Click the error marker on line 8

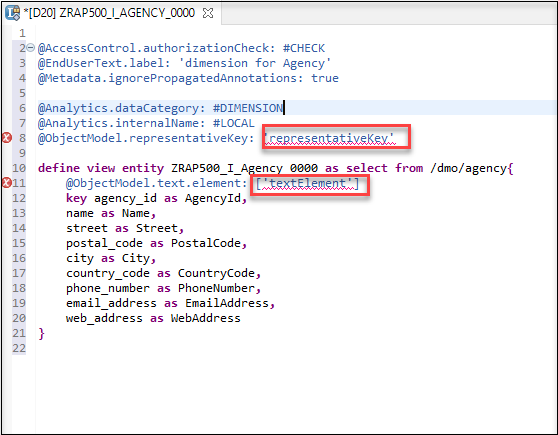pyautogui.click(x=7, y=137)
